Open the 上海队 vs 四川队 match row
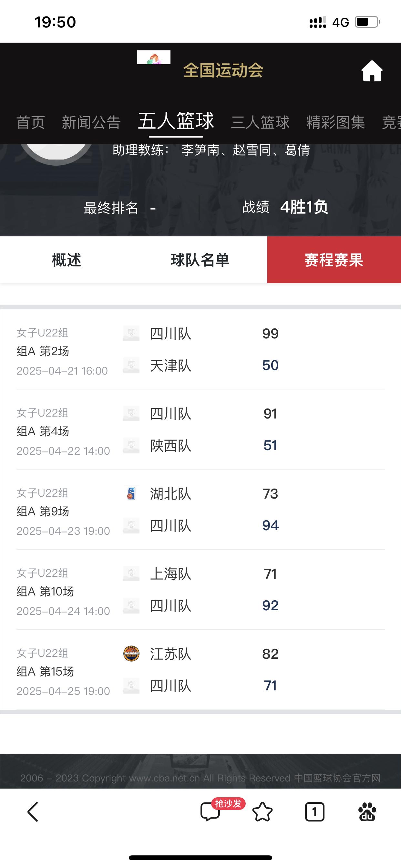The image size is (401, 868). coord(200,590)
